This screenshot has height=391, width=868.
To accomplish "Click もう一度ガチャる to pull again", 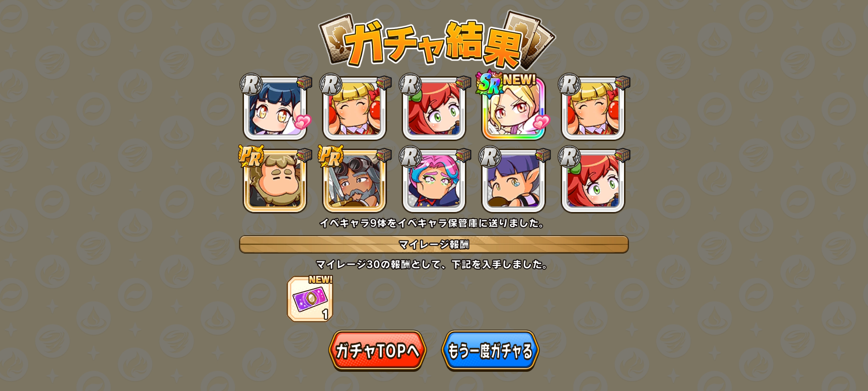I will click(x=490, y=351).
